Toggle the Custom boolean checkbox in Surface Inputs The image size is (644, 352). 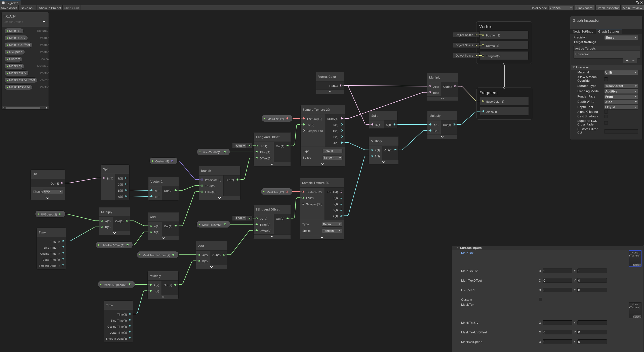(x=541, y=299)
